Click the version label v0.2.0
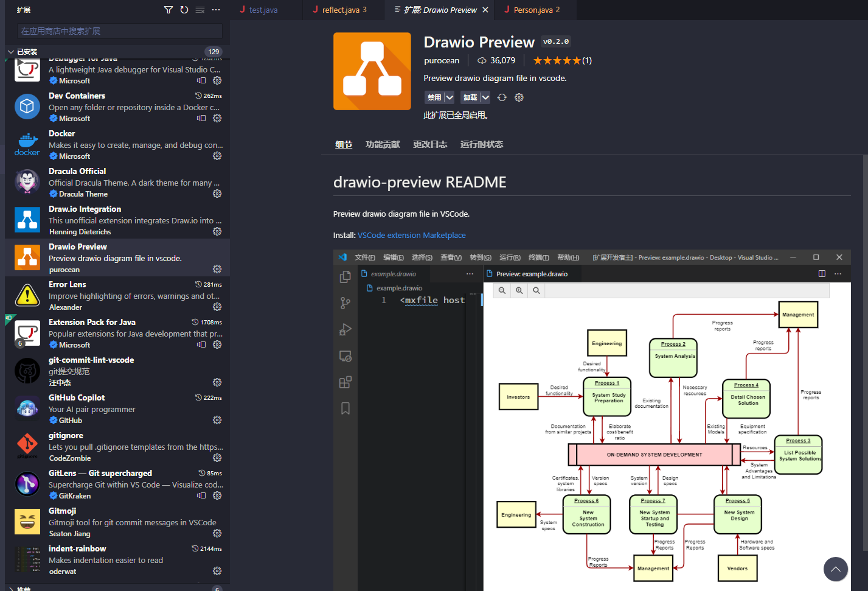This screenshot has width=868, height=591. pyautogui.click(x=556, y=41)
